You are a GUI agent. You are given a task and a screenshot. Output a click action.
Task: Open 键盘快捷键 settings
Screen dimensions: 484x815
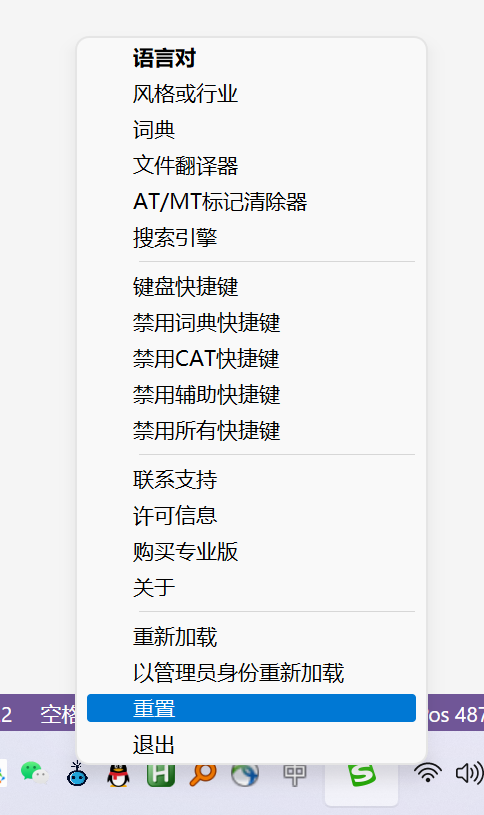pyautogui.click(x=251, y=287)
